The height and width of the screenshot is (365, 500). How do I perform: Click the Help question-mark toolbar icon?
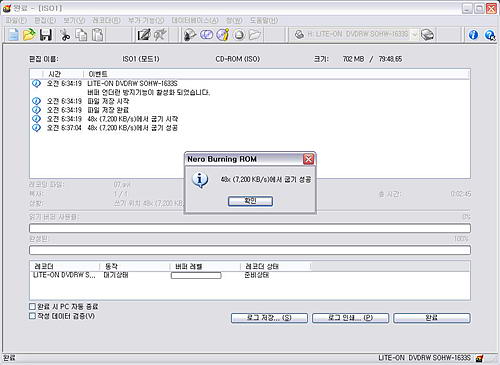pyautogui.click(x=490, y=35)
